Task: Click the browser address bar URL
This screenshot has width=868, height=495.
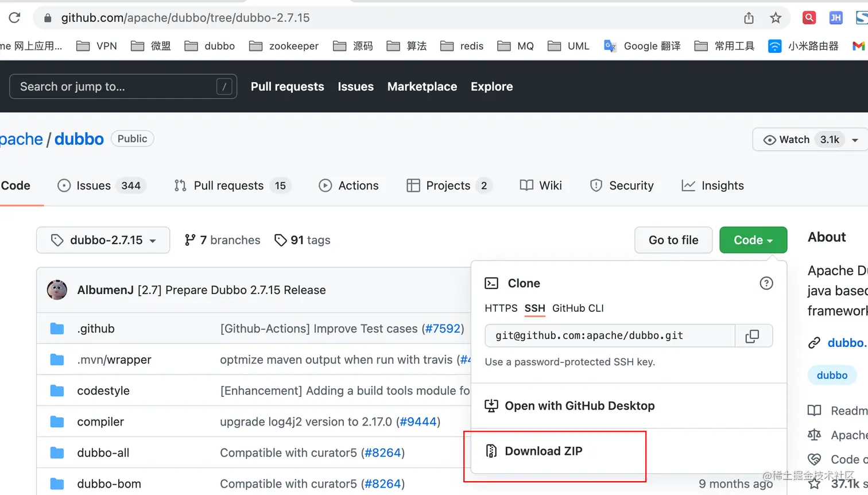Action: pyautogui.click(x=185, y=18)
